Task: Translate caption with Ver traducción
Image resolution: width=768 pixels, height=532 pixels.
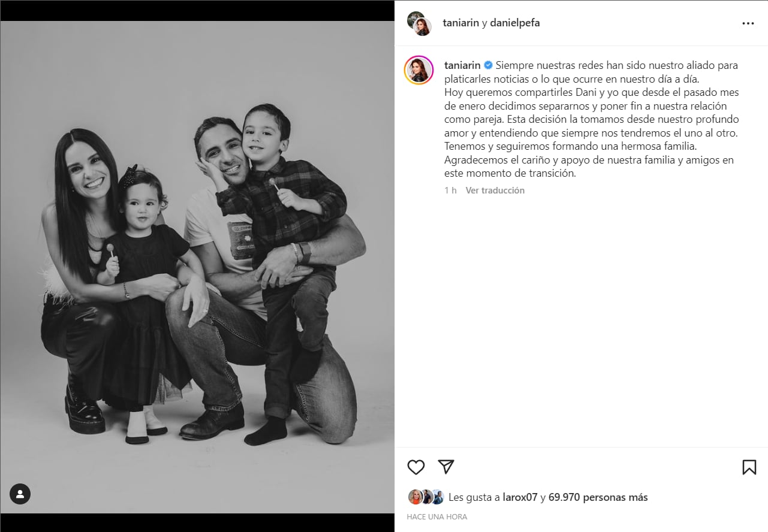Action: pyautogui.click(x=495, y=191)
